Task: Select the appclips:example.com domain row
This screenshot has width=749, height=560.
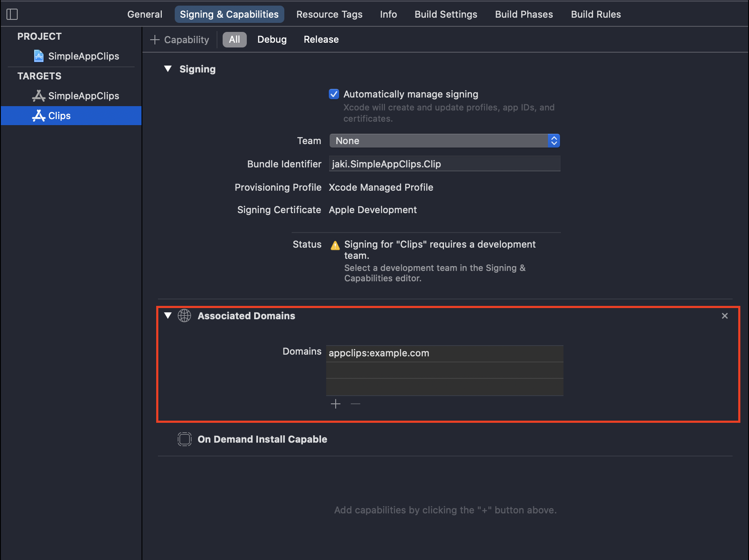Action: click(444, 353)
